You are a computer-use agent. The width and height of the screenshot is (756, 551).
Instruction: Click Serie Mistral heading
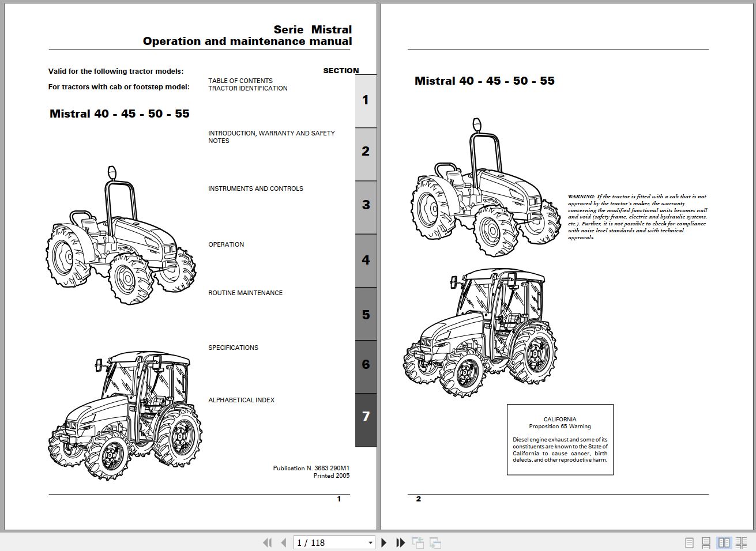(x=313, y=29)
